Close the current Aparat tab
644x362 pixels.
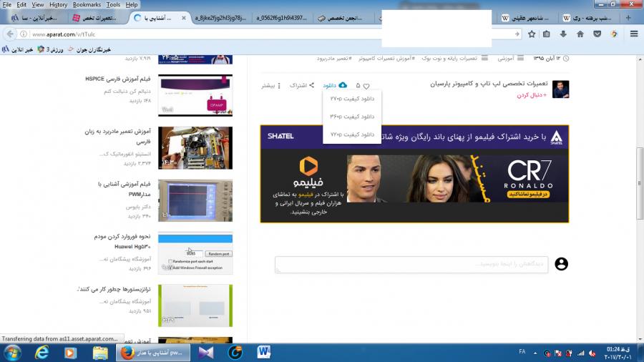pyautogui.click(x=184, y=18)
